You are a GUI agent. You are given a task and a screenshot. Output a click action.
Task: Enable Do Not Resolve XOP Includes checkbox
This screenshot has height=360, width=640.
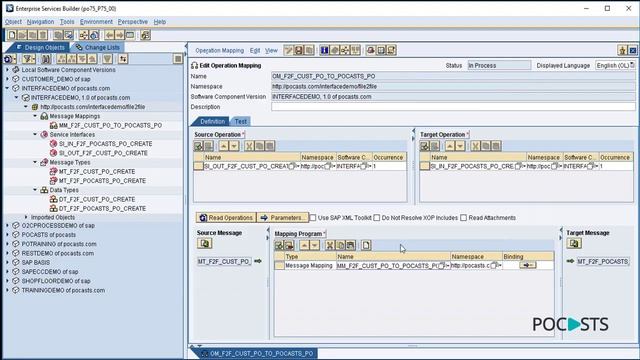coord(376,218)
